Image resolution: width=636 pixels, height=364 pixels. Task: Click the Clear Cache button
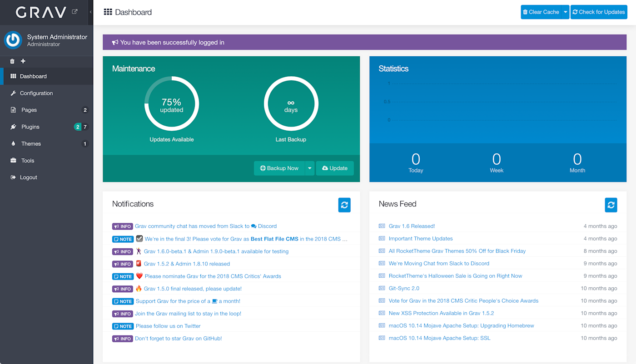(x=541, y=12)
